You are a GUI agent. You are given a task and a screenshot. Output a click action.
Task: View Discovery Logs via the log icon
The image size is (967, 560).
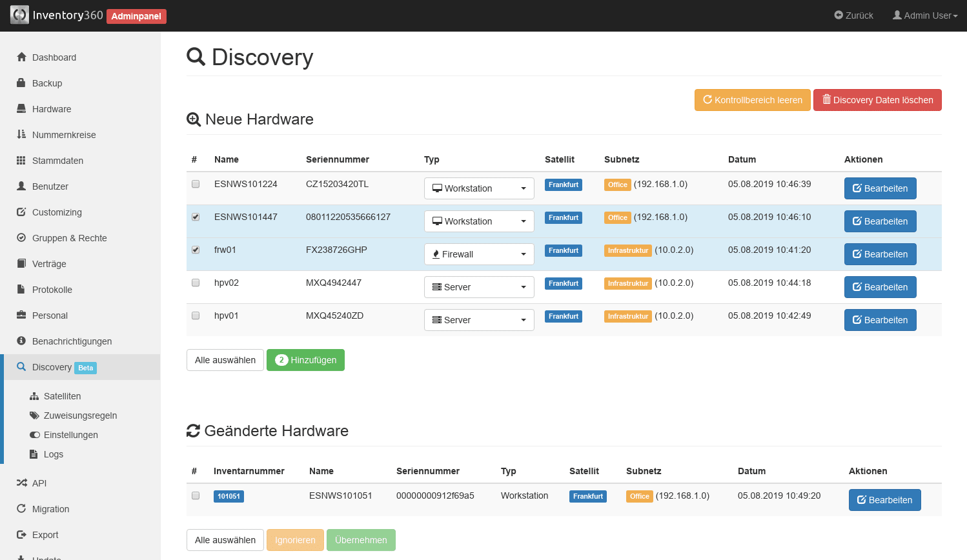tap(34, 454)
